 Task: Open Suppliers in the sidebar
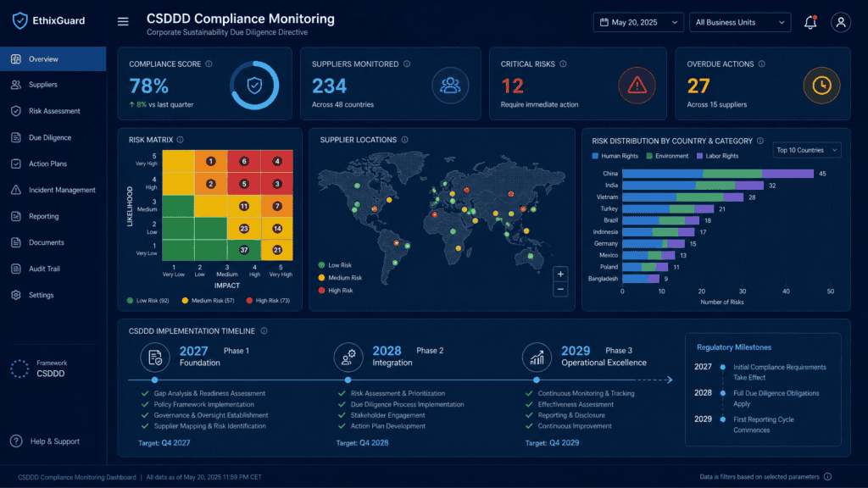tap(53, 85)
